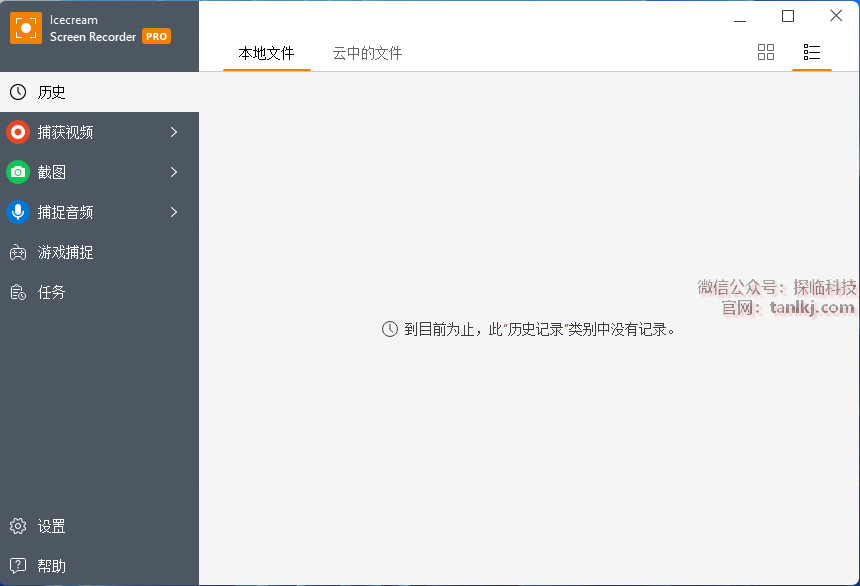This screenshot has width=860, height=586.
Task: Switch to the 本地文件 tab
Action: click(266, 53)
